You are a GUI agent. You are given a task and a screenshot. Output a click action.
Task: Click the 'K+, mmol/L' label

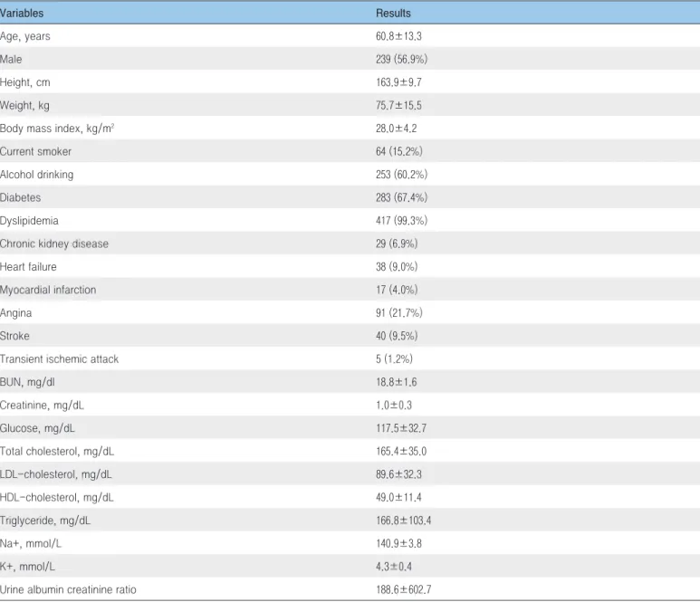(x=27, y=567)
